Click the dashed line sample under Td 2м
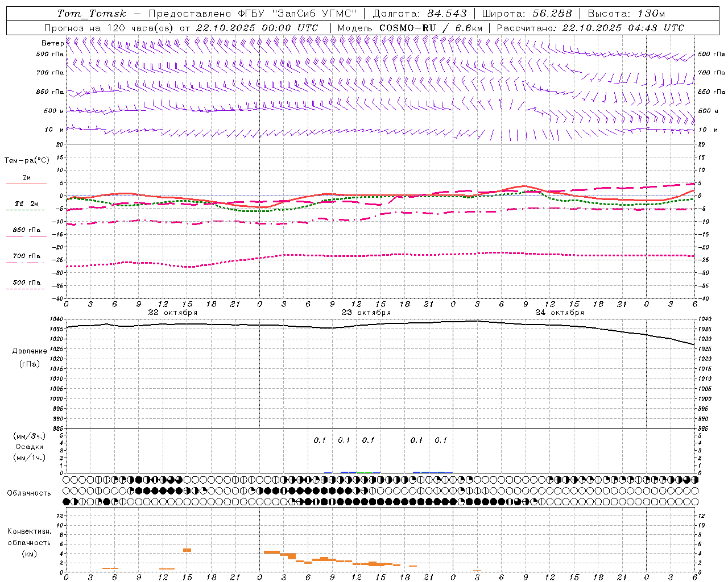 tap(25, 210)
